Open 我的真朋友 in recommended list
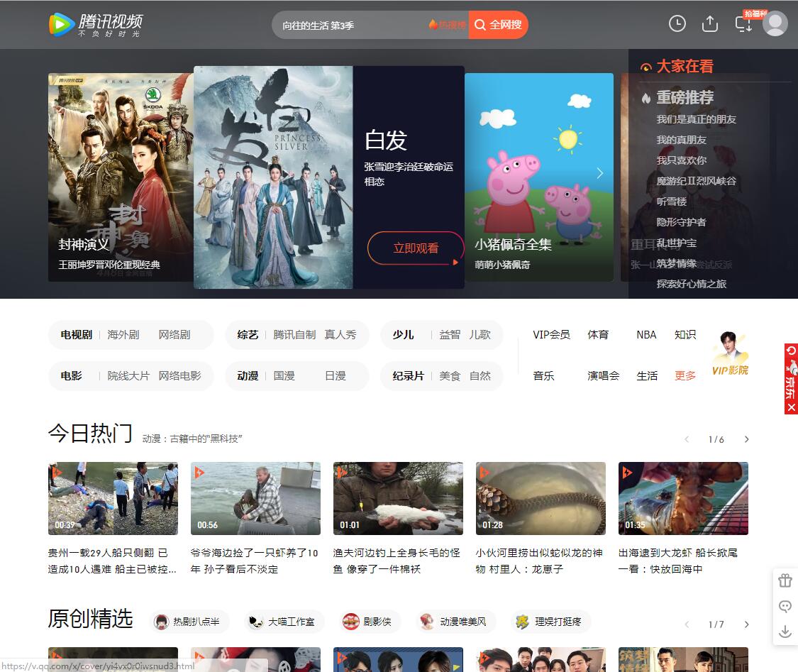This screenshot has height=672, width=798. point(681,140)
